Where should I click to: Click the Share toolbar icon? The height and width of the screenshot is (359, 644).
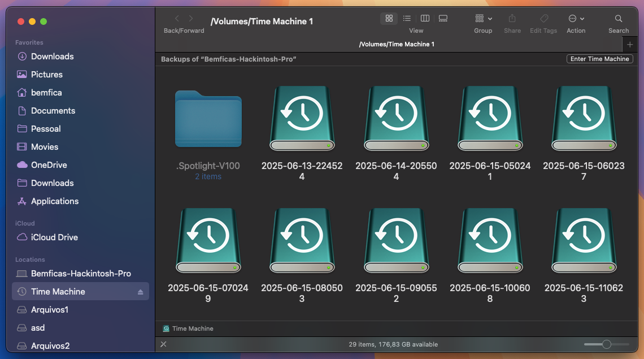(x=512, y=19)
